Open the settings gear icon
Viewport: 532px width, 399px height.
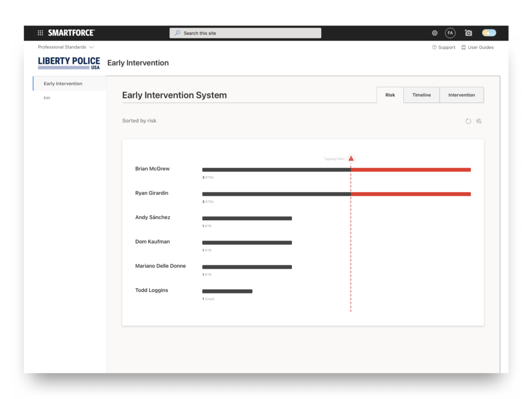[x=435, y=33]
